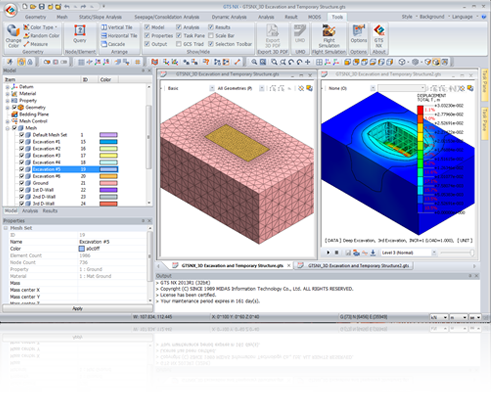Open Level 3 (Normal) dropdown
This screenshot has width=491, height=400.
434,253
